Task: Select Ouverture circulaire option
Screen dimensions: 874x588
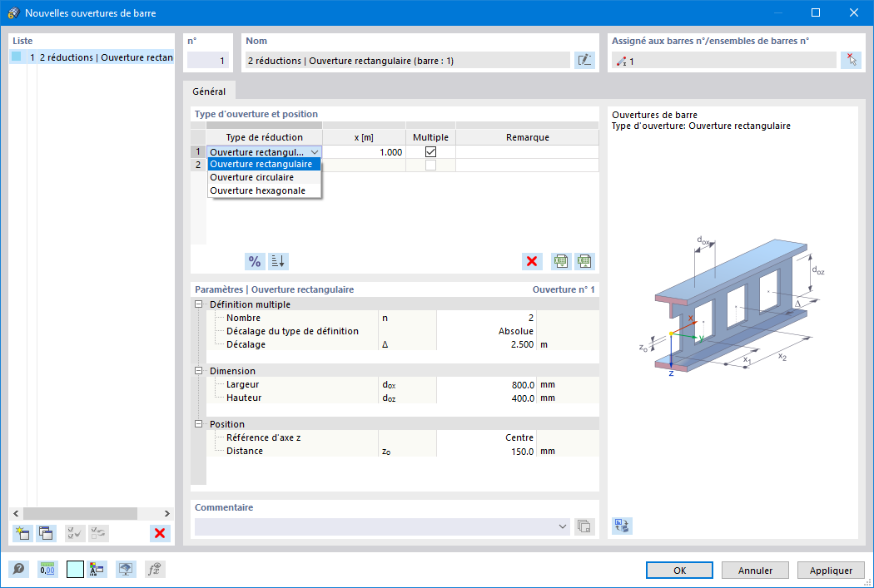Action: click(264, 177)
